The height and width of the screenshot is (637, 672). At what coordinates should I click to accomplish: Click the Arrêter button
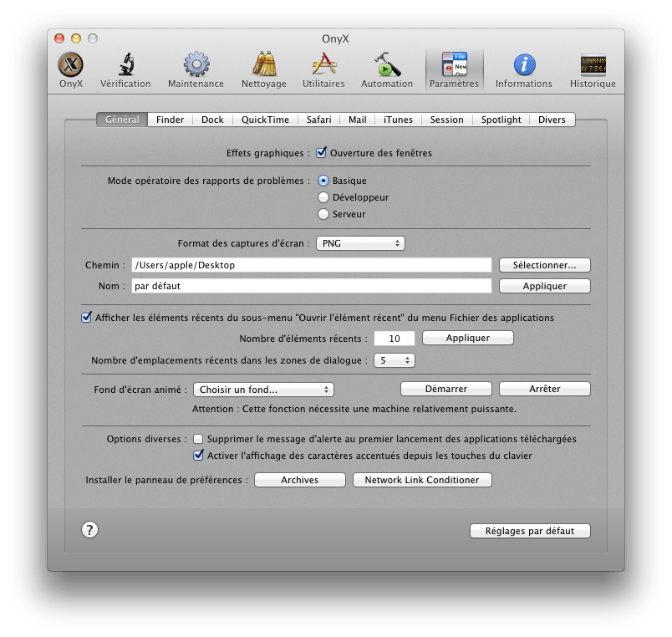[545, 389]
